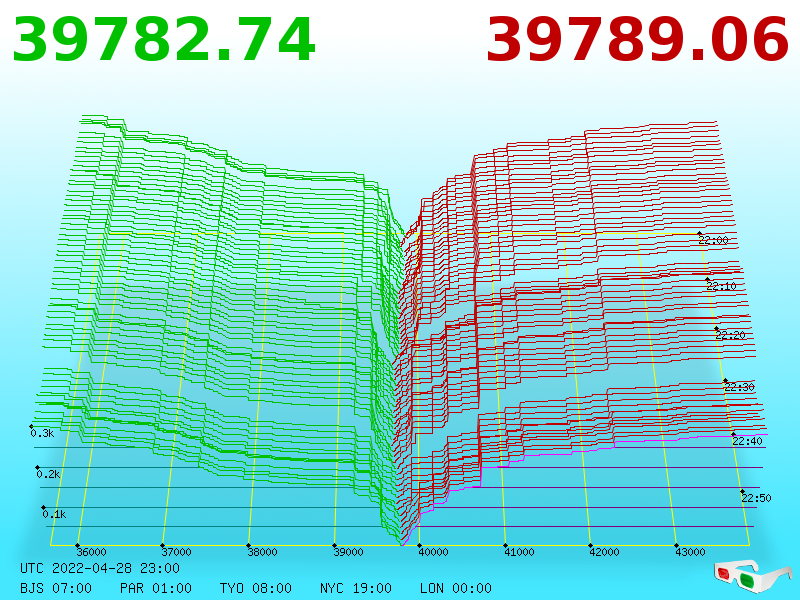The height and width of the screenshot is (600, 800).
Task: Click the BJS 07:00 clock
Action: 56,588
